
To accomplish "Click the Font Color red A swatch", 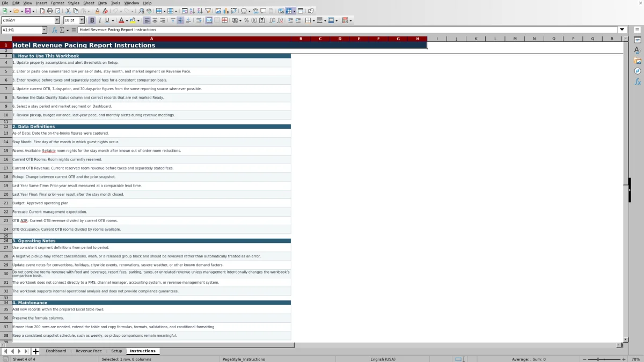I will click(121, 20).
